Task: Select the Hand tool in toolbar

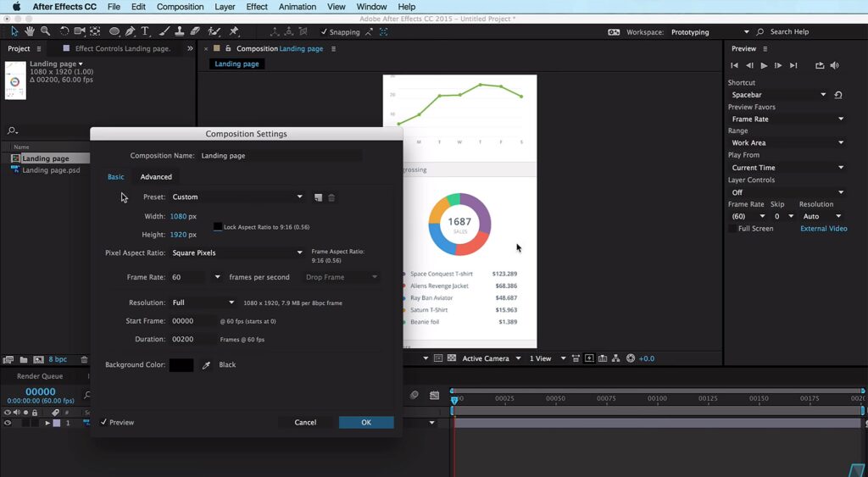Action: pyautogui.click(x=30, y=31)
